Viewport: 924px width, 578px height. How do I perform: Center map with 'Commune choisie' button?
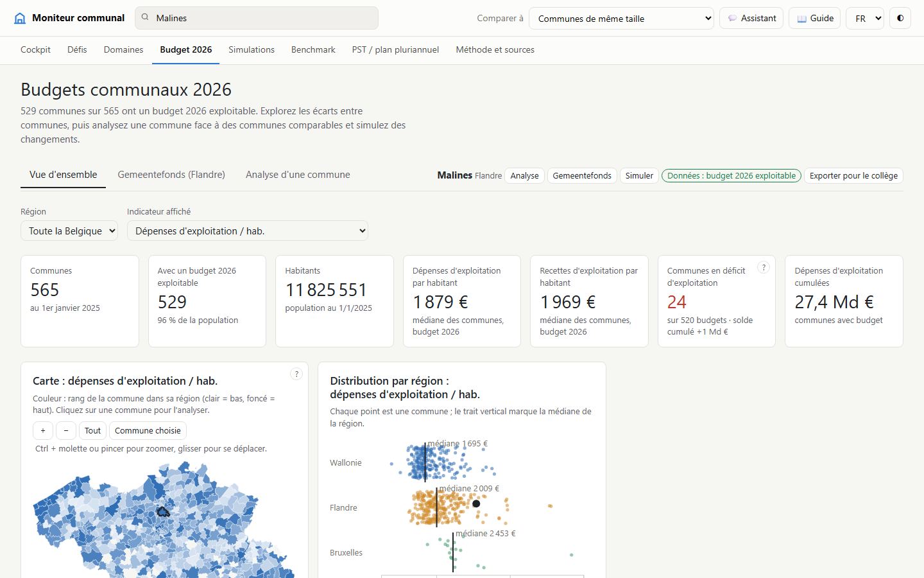(x=148, y=430)
